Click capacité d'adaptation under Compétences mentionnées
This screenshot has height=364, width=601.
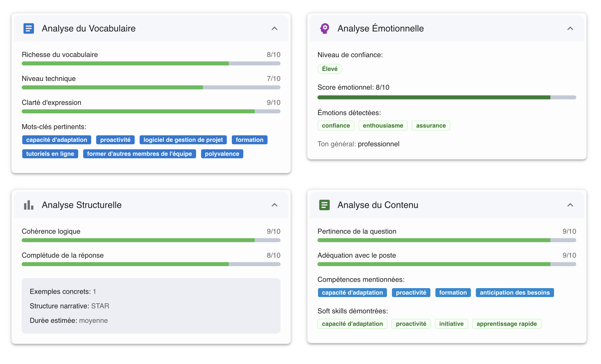[352, 293]
